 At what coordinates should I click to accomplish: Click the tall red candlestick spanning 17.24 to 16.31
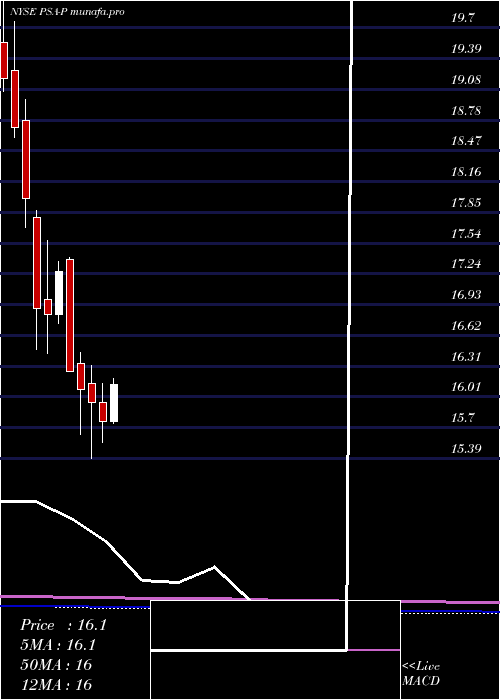[x=70, y=315]
